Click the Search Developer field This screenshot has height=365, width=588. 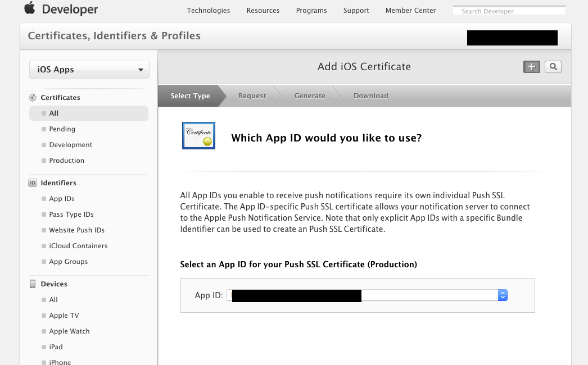click(509, 11)
